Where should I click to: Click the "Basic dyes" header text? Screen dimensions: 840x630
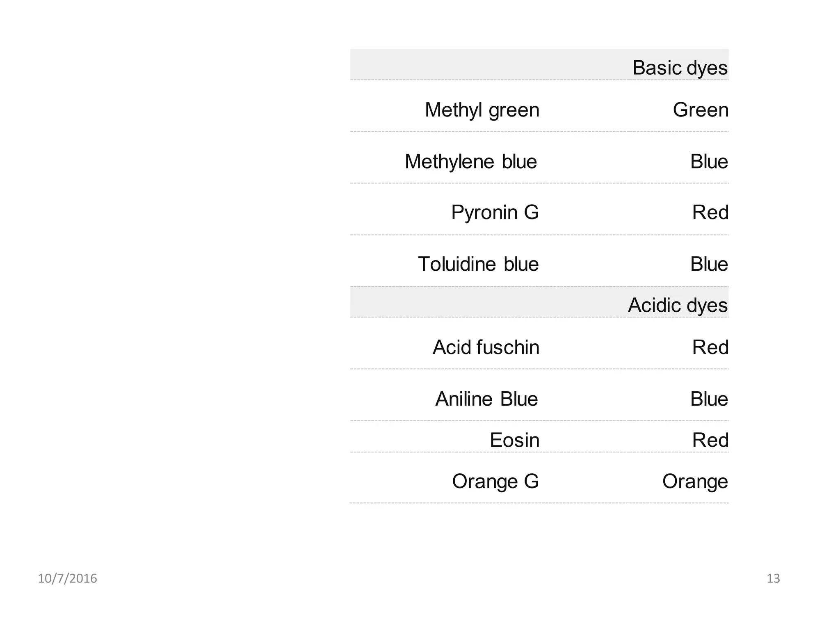coord(680,68)
